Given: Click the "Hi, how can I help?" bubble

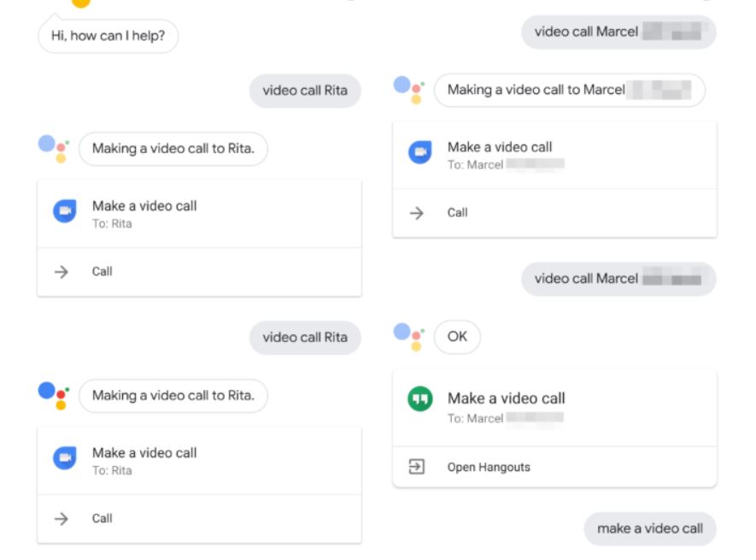Looking at the screenshot, I should [x=108, y=37].
